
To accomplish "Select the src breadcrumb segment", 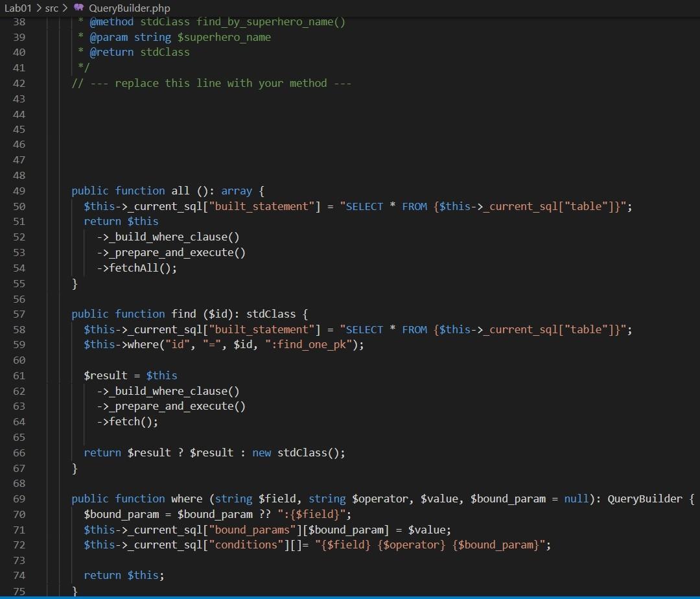I will coord(52,8).
